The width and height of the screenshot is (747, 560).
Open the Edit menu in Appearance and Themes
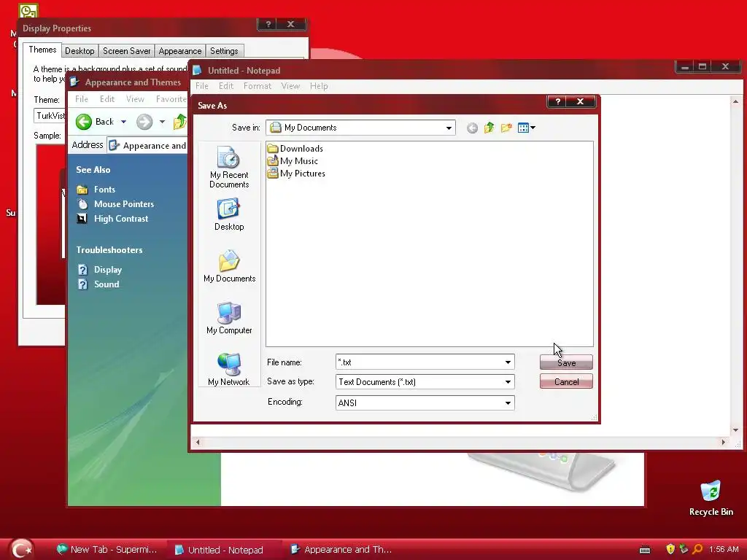click(107, 99)
